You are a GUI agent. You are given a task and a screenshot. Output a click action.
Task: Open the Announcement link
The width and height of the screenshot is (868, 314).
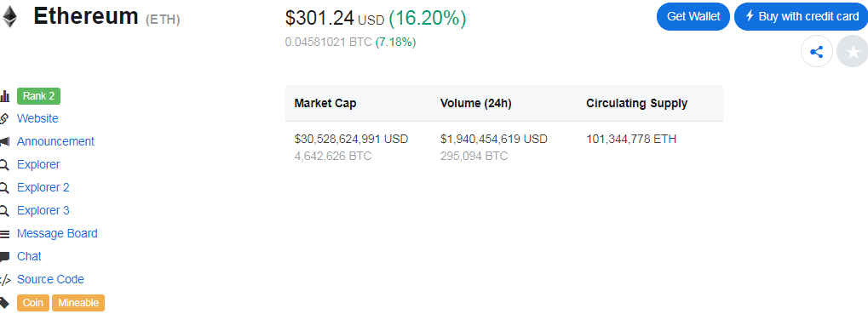click(55, 141)
